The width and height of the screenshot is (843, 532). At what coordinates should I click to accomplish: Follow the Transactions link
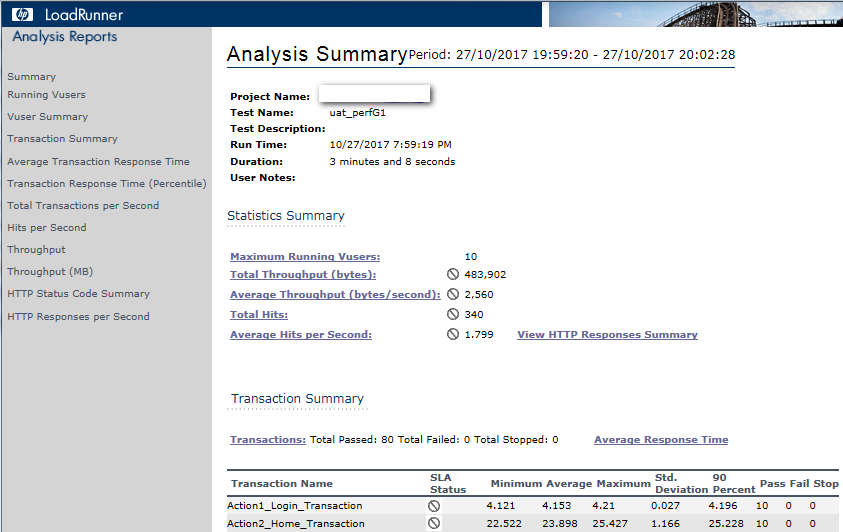coord(268,440)
